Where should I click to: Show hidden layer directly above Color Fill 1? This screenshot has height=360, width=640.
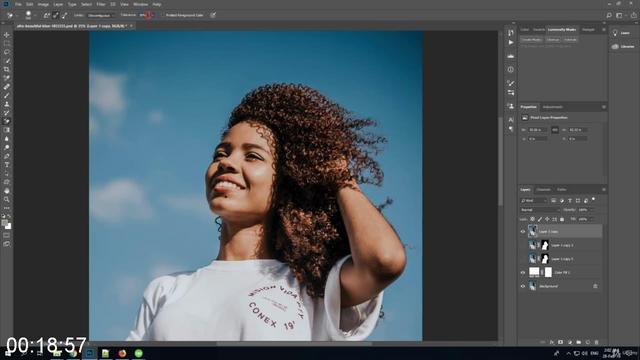pyautogui.click(x=523, y=259)
